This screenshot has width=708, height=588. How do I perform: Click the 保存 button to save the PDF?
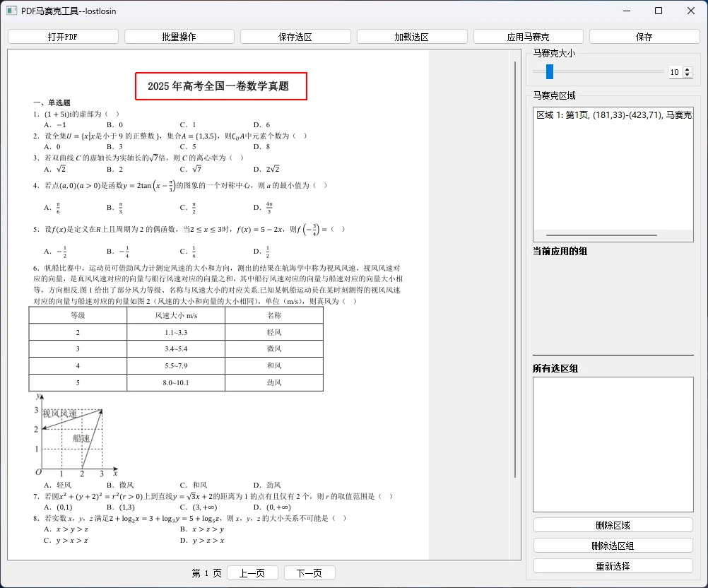coord(644,36)
